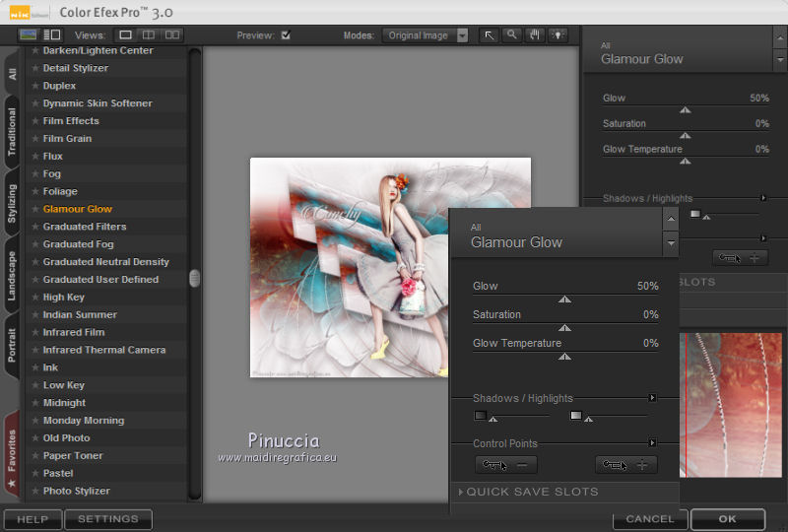Select the hand pan tool

click(536, 35)
